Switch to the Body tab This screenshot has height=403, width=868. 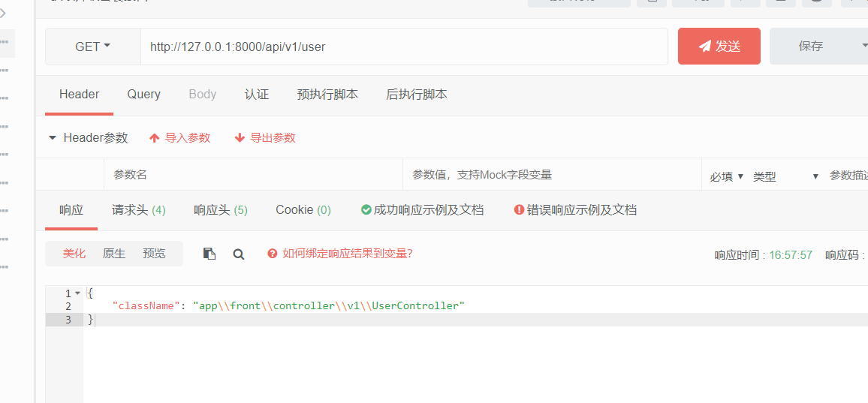point(203,94)
